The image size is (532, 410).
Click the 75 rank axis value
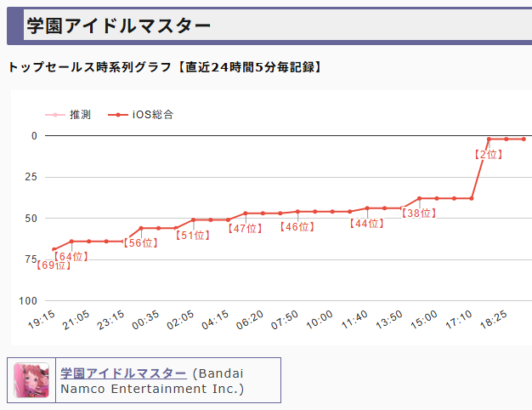31,259
